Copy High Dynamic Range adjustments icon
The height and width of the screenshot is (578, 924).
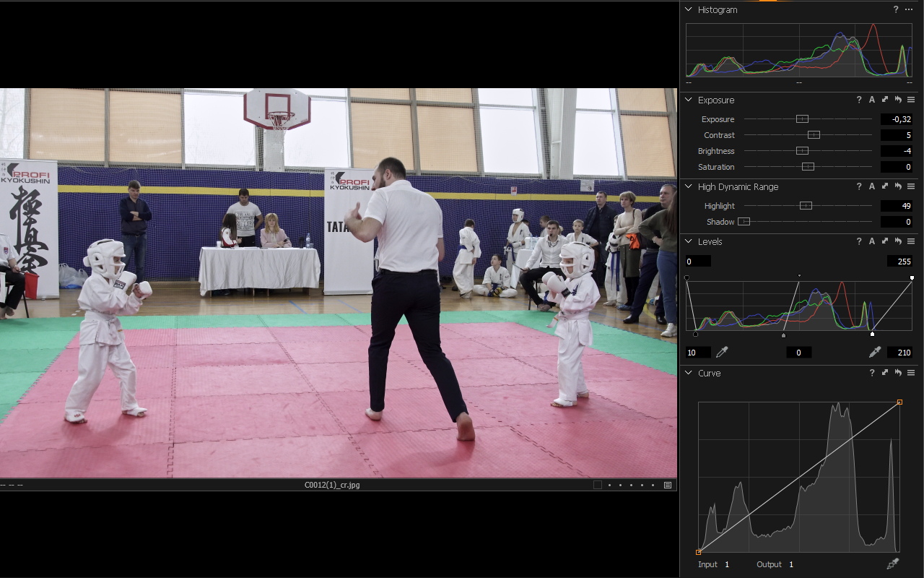[x=885, y=186]
